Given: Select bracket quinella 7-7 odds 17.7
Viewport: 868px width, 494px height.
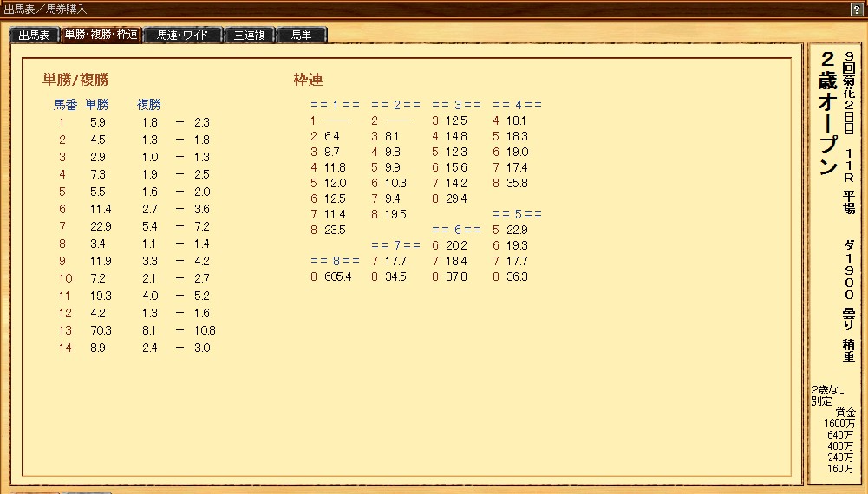Looking at the screenshot, I should (395, 261).
